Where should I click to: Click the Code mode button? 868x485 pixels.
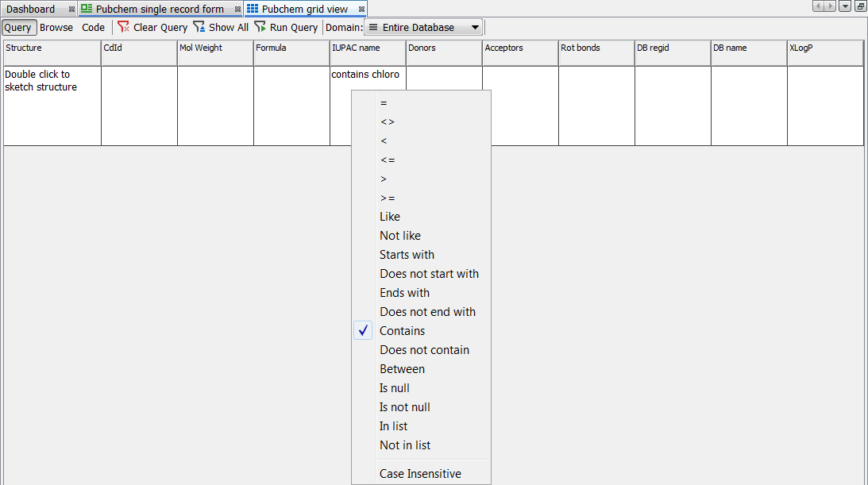(93, 27)
